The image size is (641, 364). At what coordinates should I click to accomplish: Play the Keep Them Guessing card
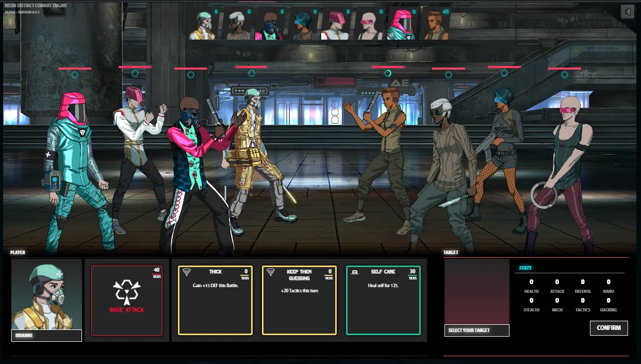(300, 300)
